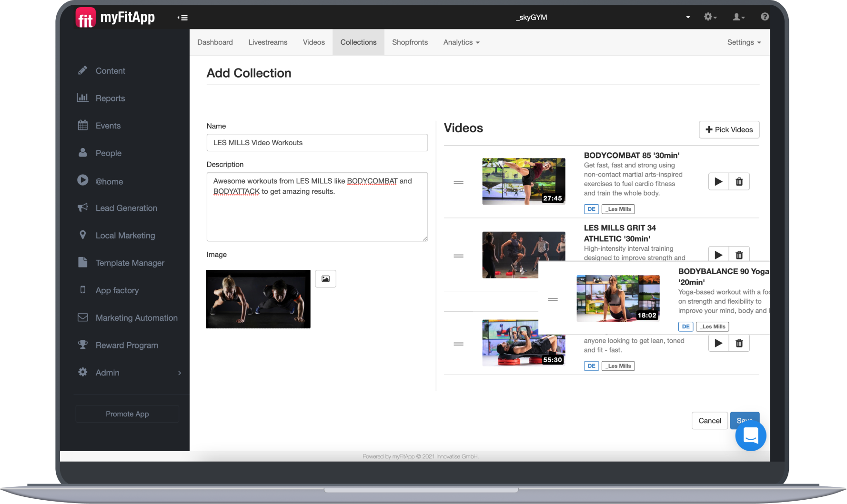The image size is (847, 504).
Task: Open Local Marketing in sidebar
Action: [125, 236]
